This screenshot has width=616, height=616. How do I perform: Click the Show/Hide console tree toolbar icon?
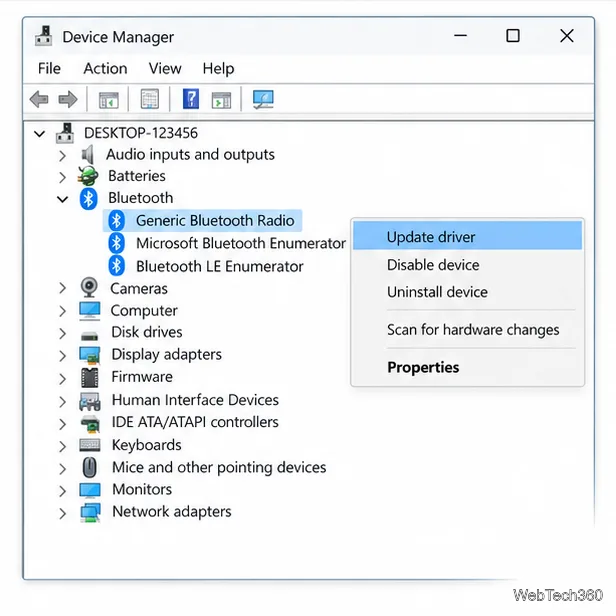(x=108, y=100)
